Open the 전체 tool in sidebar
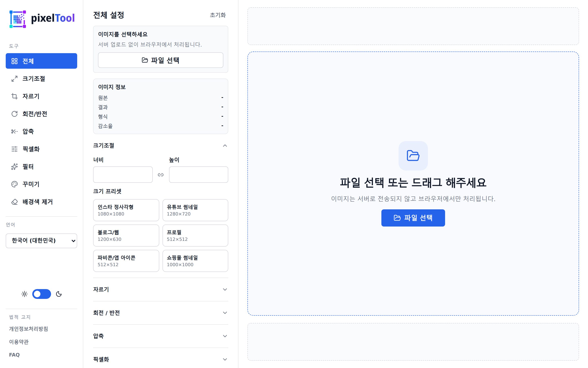This screenshot has height=368, width=588. coord(41,61)
